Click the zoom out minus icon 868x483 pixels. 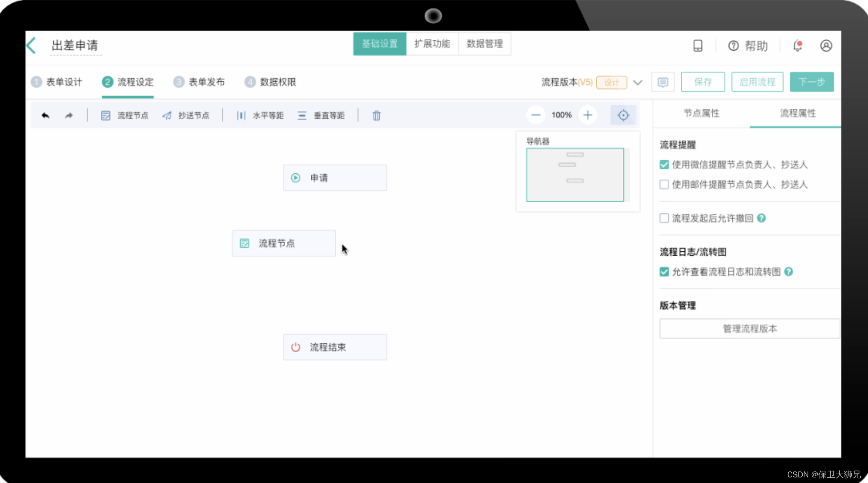pos(535,115)
